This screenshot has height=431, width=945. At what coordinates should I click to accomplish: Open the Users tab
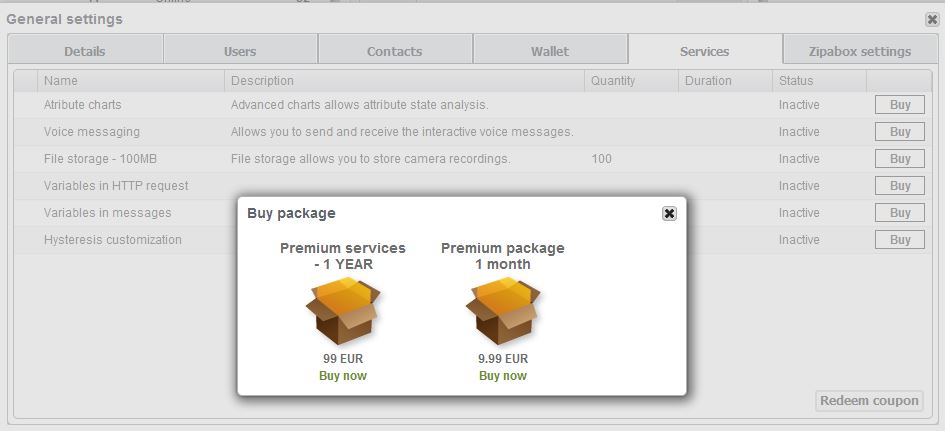click(240, 51)
